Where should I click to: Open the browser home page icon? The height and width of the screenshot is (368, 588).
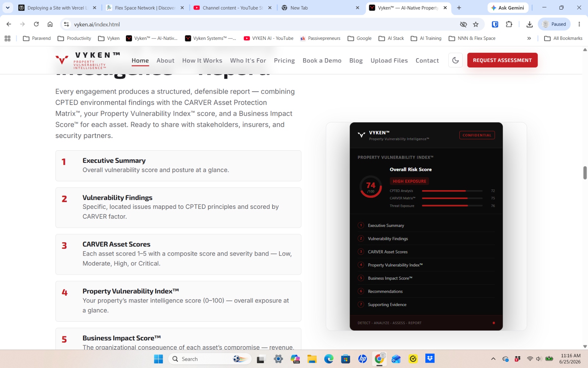(50, 24)
